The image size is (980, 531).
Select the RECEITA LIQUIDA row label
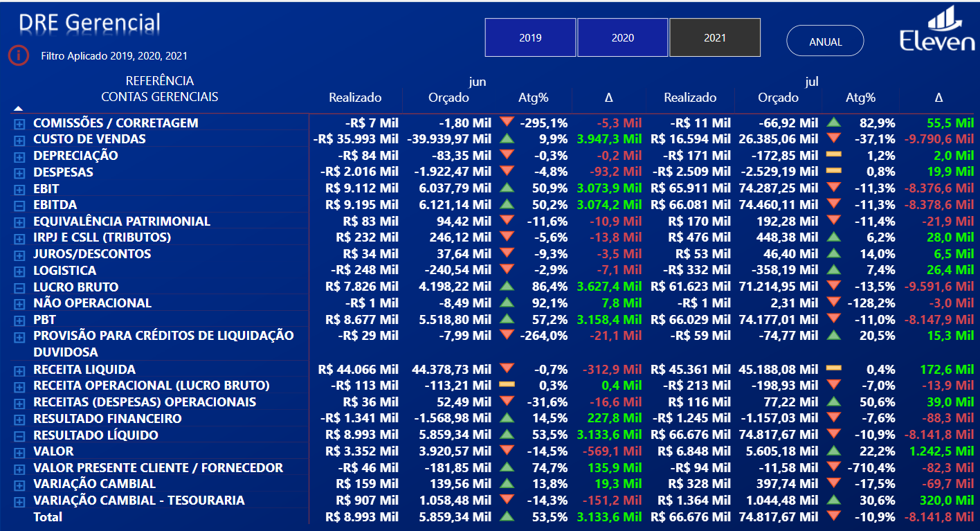pos(84,370)
